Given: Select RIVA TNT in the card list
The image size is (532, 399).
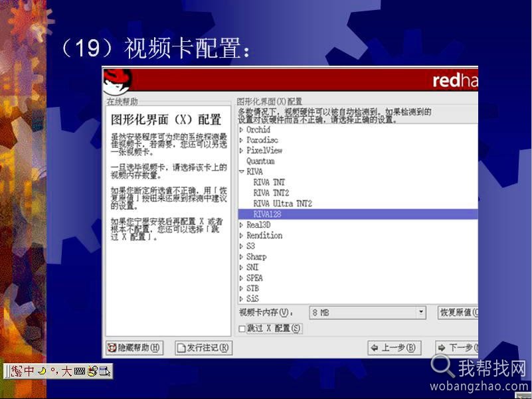Looking at the screenshot, I should coord(270,183).
